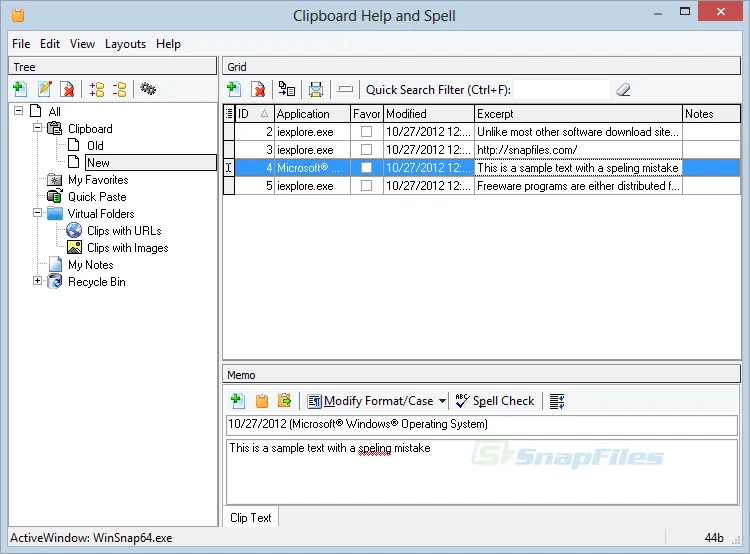750x554 pixels.
Task: Click the grid column chooser icon left of ID
Action: pyautogui.click(x=229, y=113)
